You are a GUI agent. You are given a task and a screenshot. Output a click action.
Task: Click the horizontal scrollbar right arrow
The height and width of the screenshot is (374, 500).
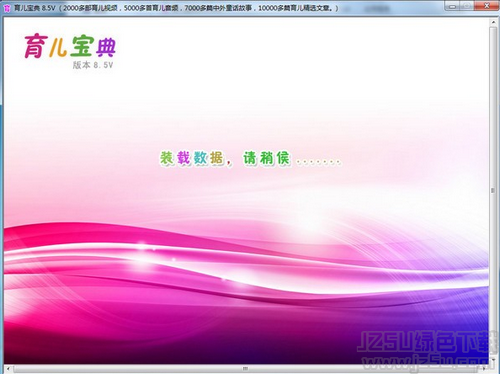pos(484,369)
